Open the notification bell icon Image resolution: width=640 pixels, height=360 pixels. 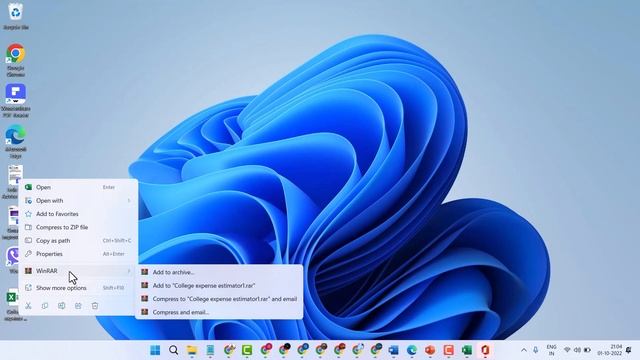[629, 350]
